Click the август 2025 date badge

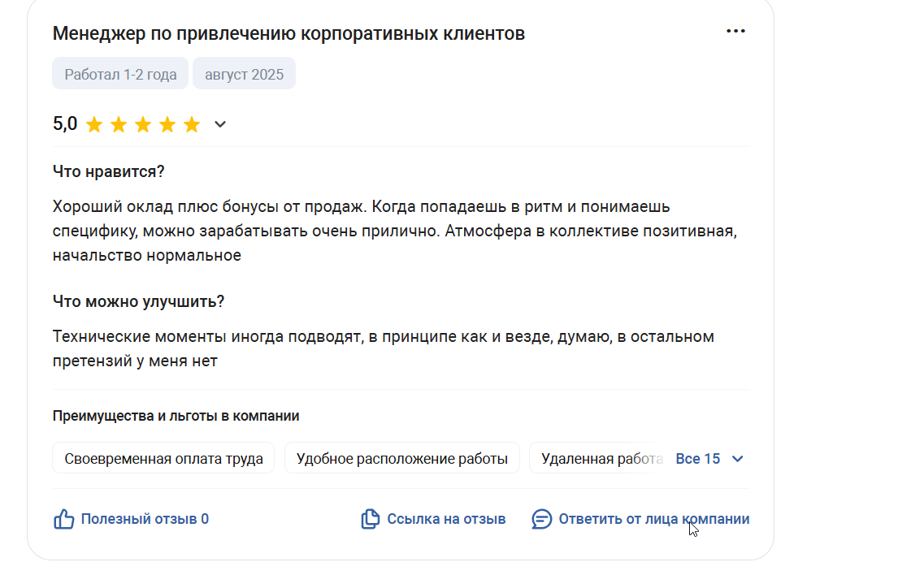[x=244, y=74]
